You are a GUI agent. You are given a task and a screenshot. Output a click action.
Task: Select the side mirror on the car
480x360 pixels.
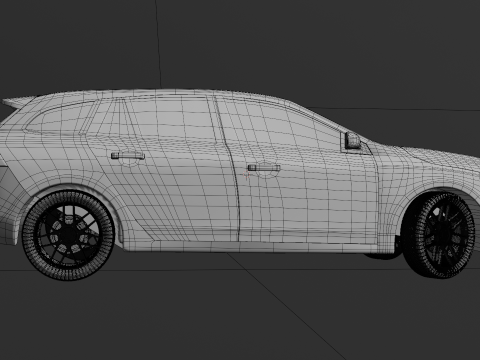352,140
